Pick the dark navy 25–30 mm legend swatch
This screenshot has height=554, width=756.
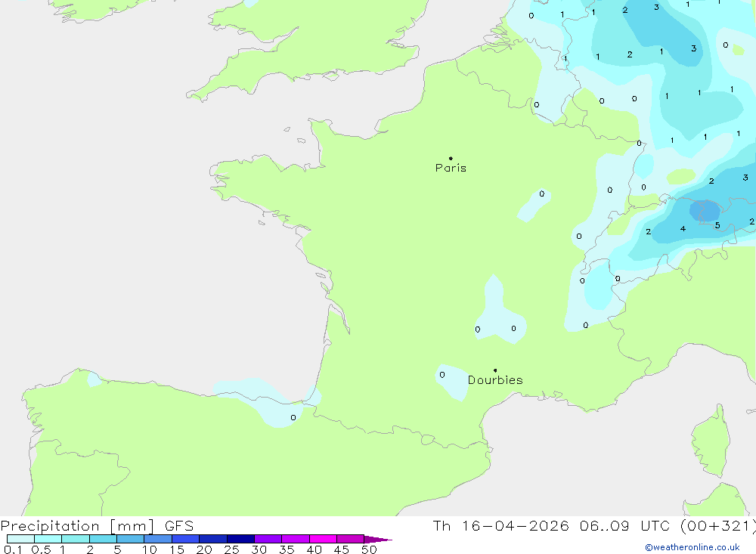click(x=240, y=539)
